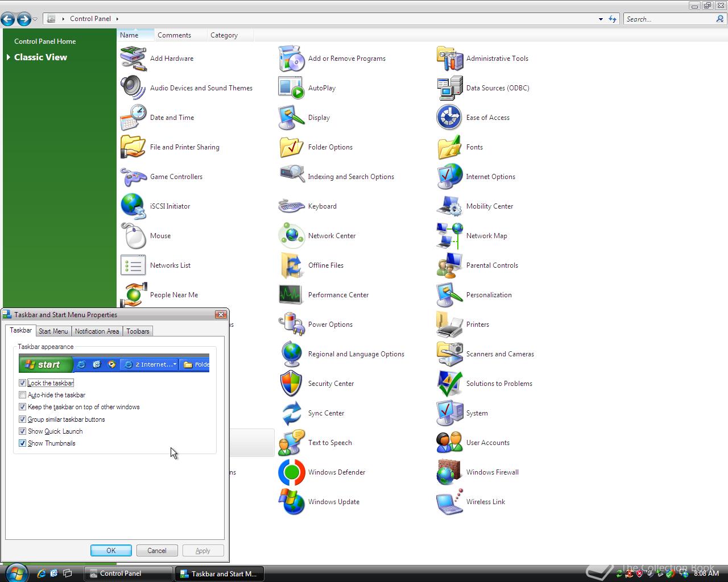Open the Text to Speech icon

click(292, 443)
